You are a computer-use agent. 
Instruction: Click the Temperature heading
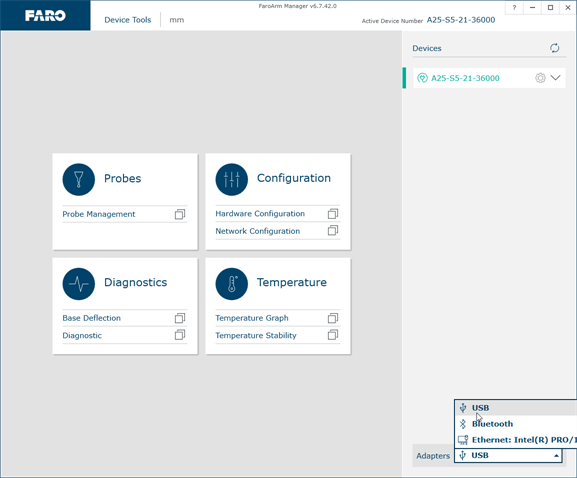(292, 282)
